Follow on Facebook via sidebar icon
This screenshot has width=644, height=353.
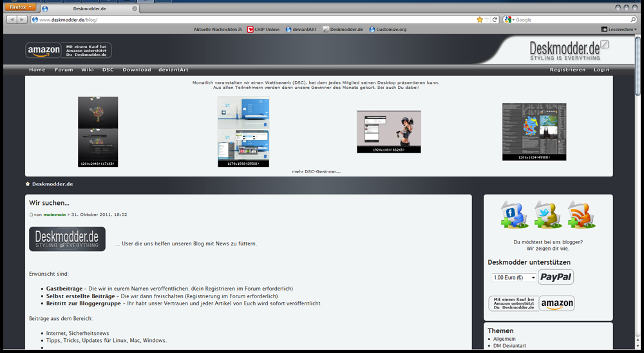514,214
